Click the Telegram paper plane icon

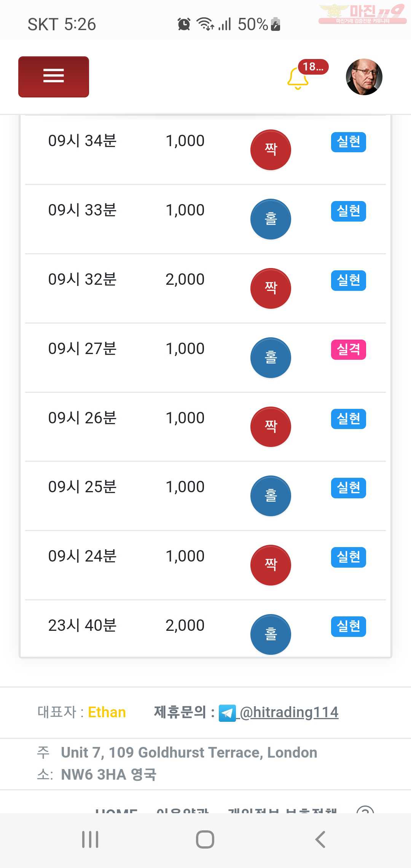click(227, 713)
